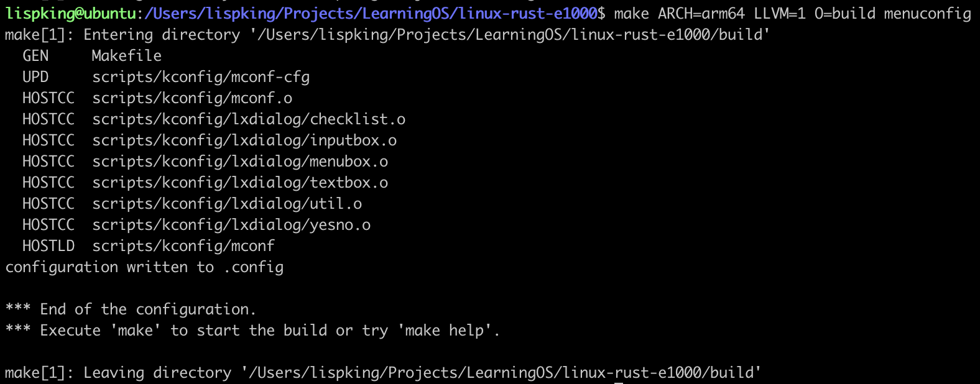980x384 pixels.
Task: Click the 'configuration written to .config' line
Action: [x=144, y=267]
